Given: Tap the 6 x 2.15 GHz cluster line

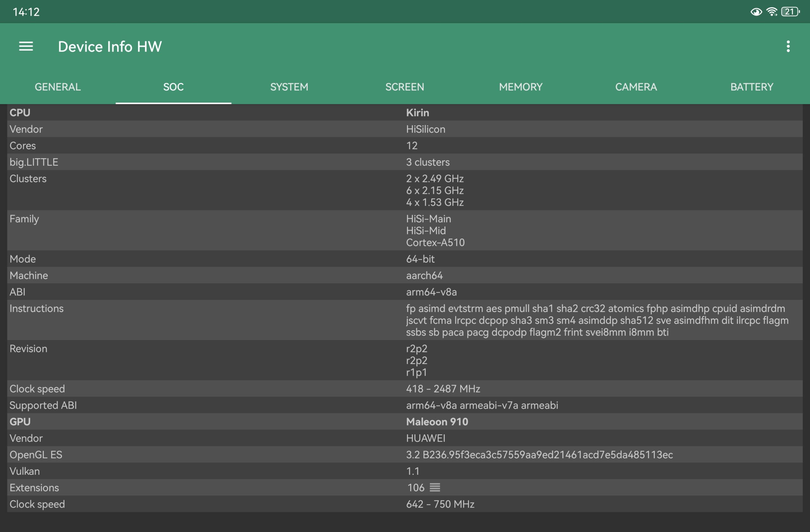Looking at the screenshot, I should (435, 190).
